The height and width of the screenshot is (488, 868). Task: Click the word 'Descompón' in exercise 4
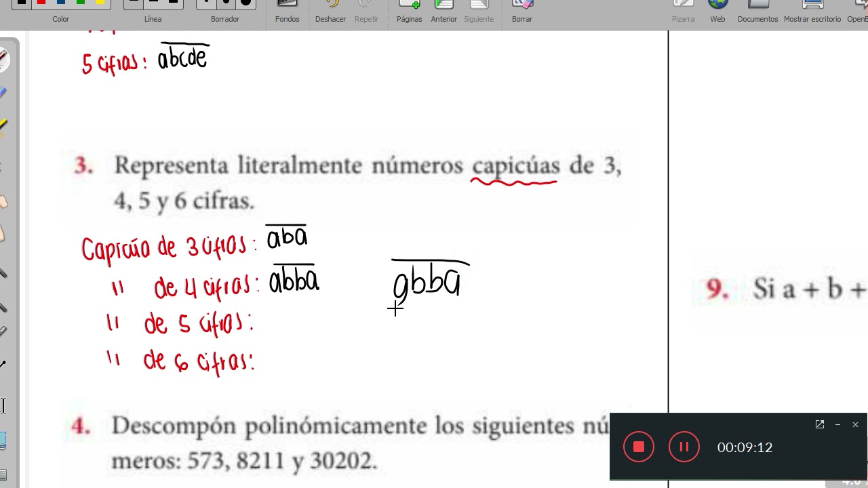point(174,427)
